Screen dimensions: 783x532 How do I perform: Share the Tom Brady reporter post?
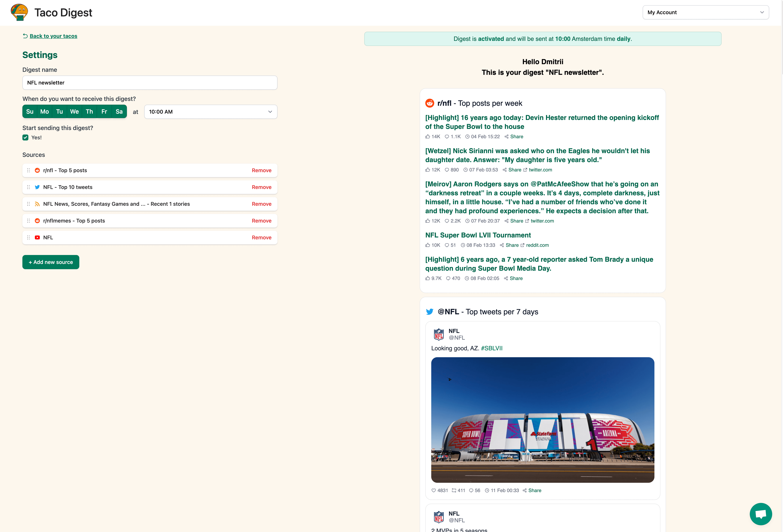coord(516,278)
